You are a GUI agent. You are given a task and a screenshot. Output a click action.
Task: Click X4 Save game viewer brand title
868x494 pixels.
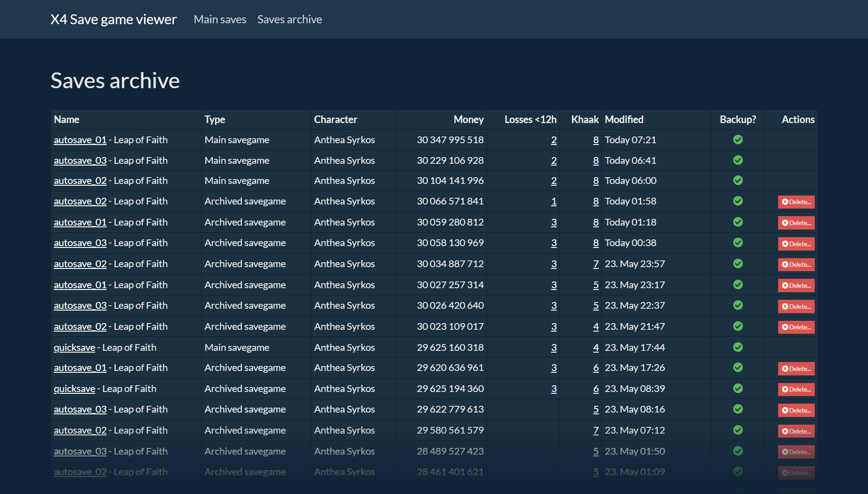(114, 19)
